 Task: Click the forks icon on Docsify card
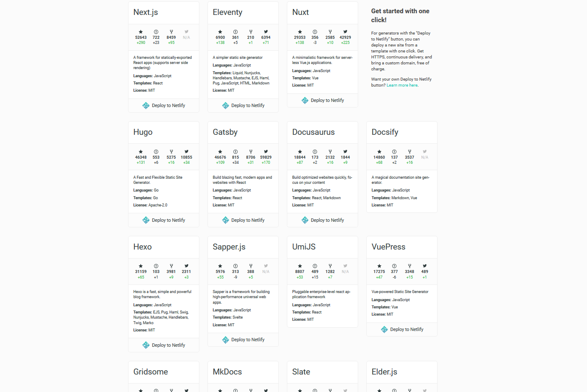409,152
